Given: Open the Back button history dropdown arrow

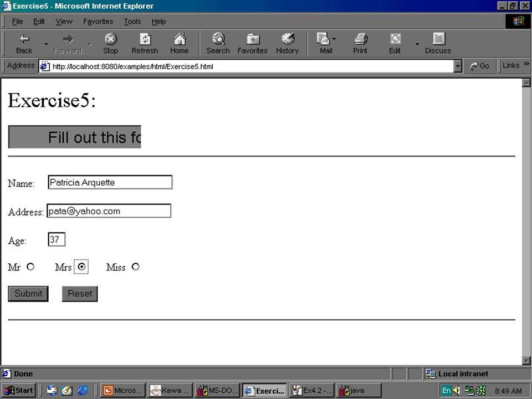Looking at the screenshot, I should point(46,44).
